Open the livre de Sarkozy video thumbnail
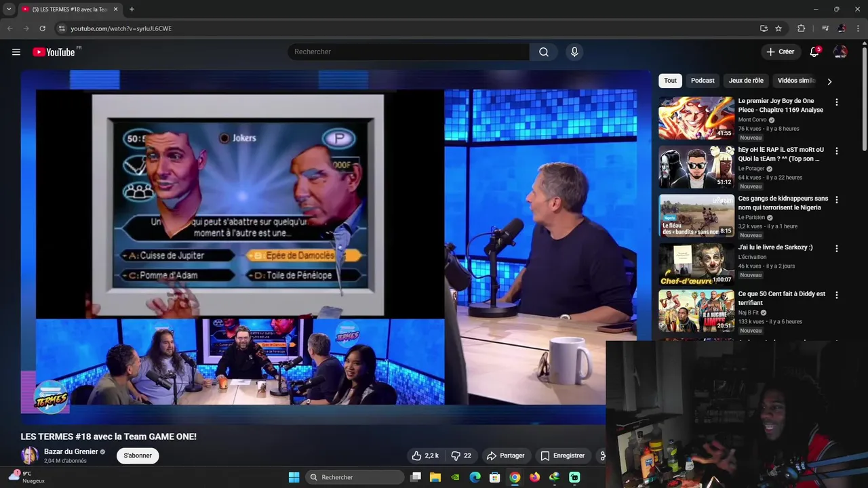Viewport: 868px width, 488px height. coord(696,264)
